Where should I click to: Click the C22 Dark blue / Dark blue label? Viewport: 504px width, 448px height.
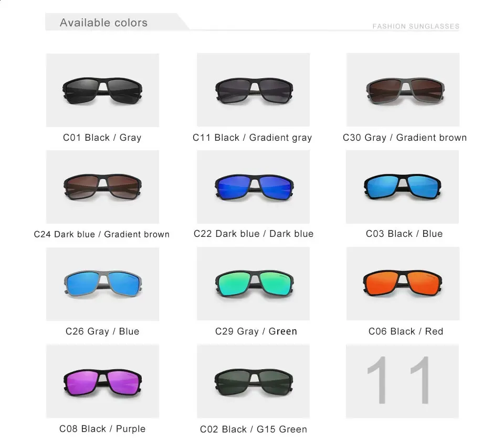[254, 234]
